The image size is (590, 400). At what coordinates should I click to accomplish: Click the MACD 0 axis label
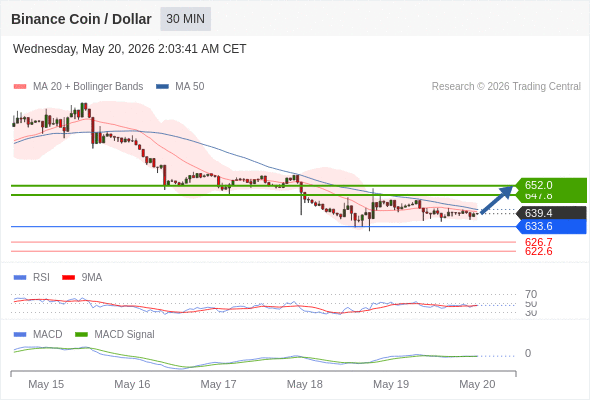(x=528, y=353)
